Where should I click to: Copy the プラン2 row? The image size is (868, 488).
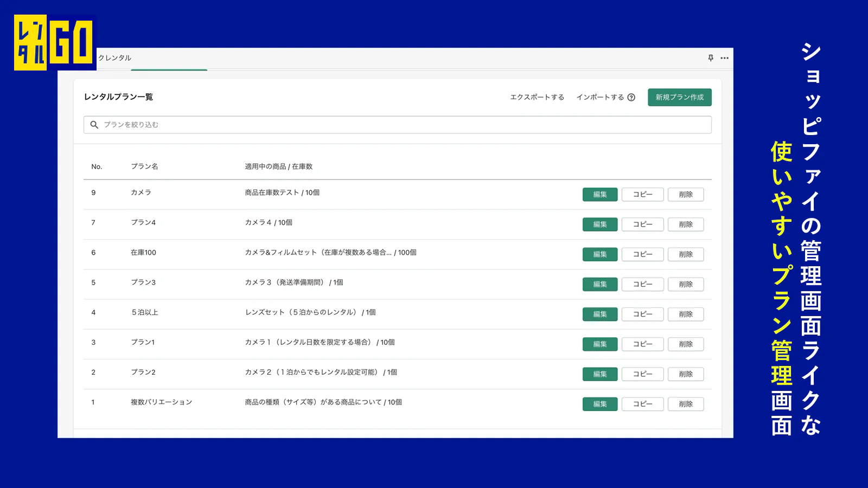[x=642, y=374]
